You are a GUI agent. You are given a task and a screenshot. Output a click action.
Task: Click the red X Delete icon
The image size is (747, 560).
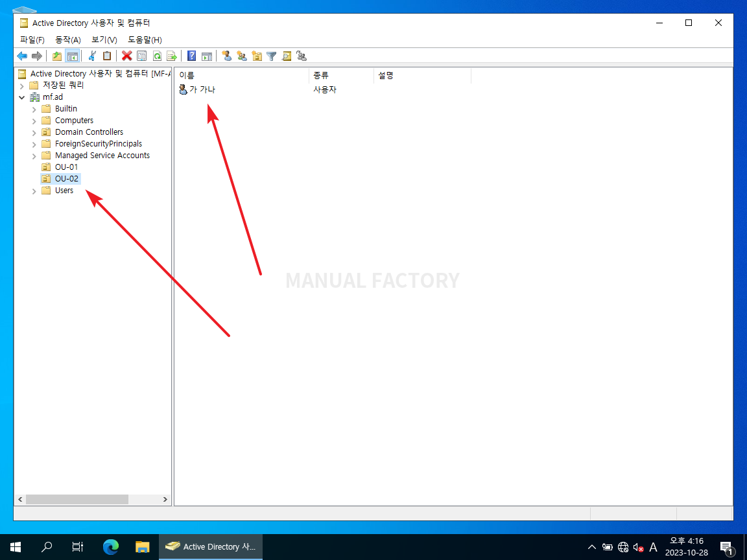click(126, 56)
